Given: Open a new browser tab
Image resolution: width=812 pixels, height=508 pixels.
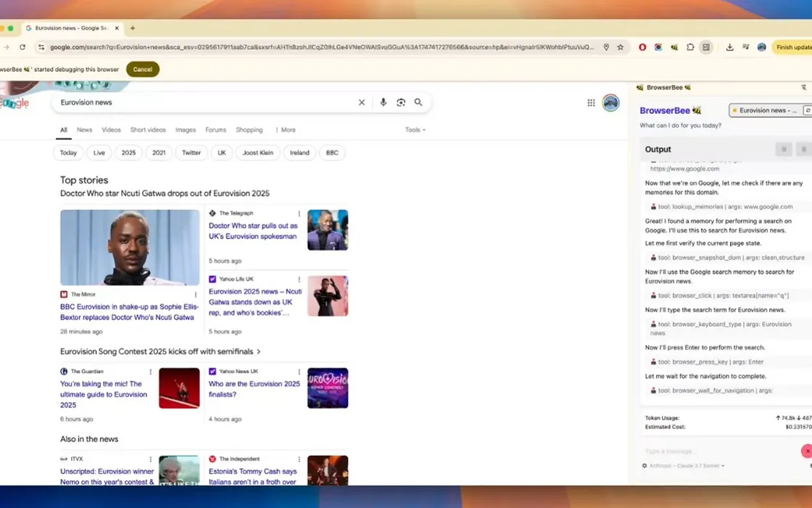Looking at the screenshot, I should click(133, 28).
